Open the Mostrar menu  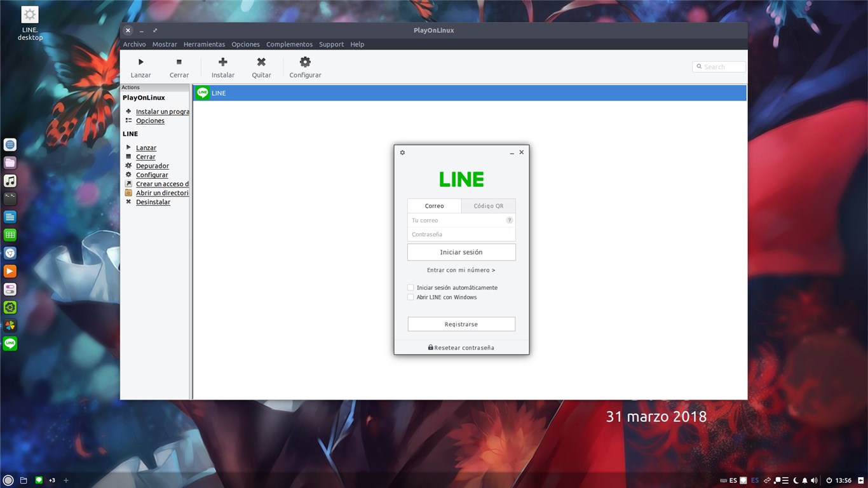165,44
